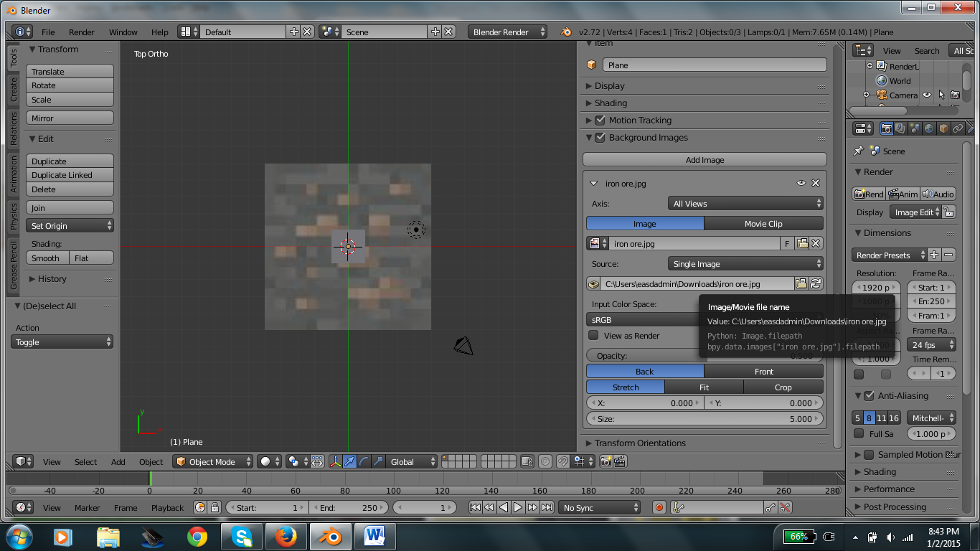This screenshot has width=980, height=551.
Task: Open the Render Layers properties tab icon
Action: click(900, 128)
